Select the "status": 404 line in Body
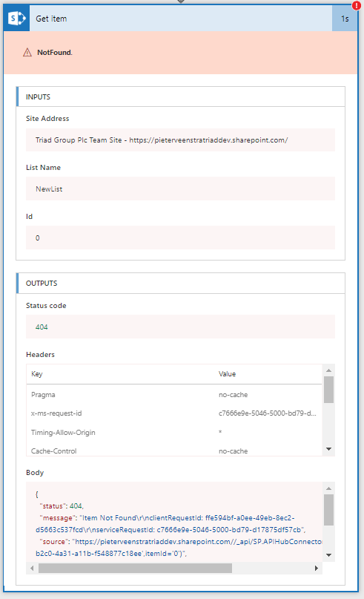Screen dimensions: 364x599 [x=62, y=505]
